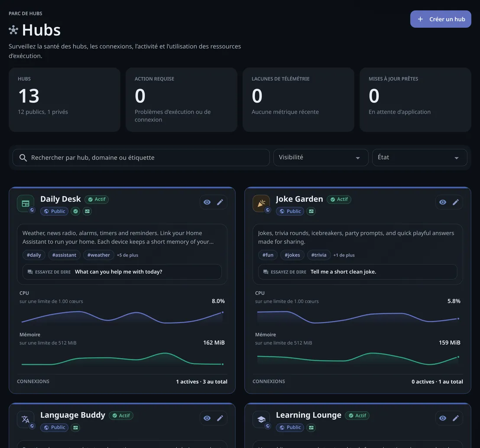Image resolution: width=480 pixels, height=448 pixels.
Task: Click the Joke Garden CPU sparkline chart
Action: pos(357,317)
